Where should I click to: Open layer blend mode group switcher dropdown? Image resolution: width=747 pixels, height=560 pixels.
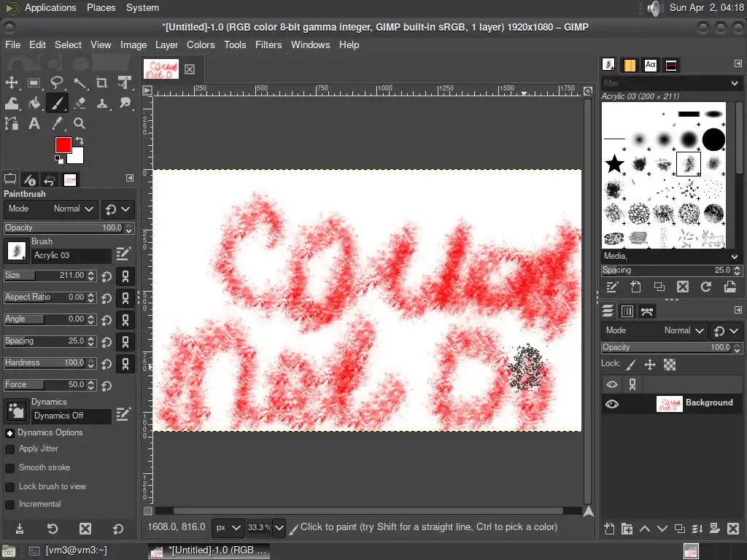pos(727,330)
